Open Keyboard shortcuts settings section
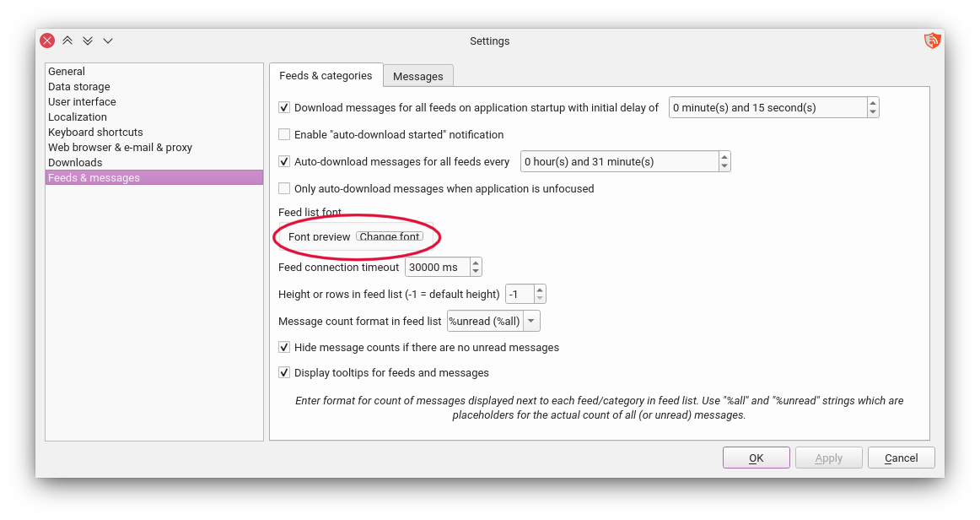980x520 pixels. (x=153, y=132)
